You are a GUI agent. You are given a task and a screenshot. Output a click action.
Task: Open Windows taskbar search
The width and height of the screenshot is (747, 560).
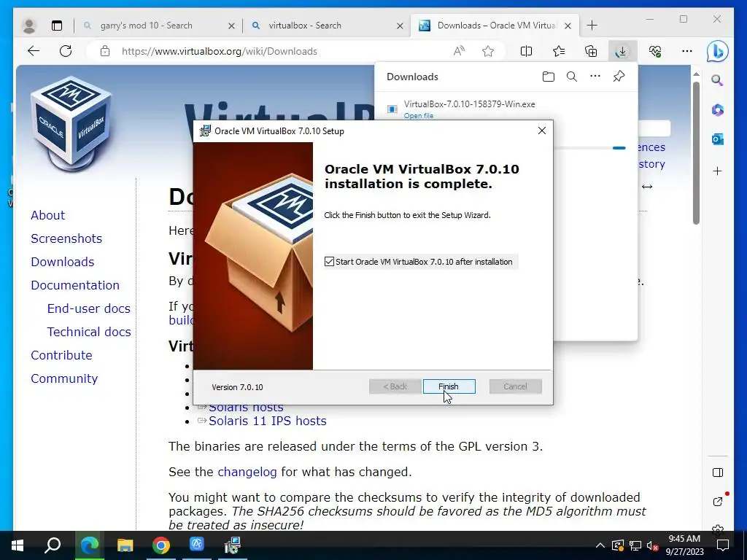pos(53,545)
